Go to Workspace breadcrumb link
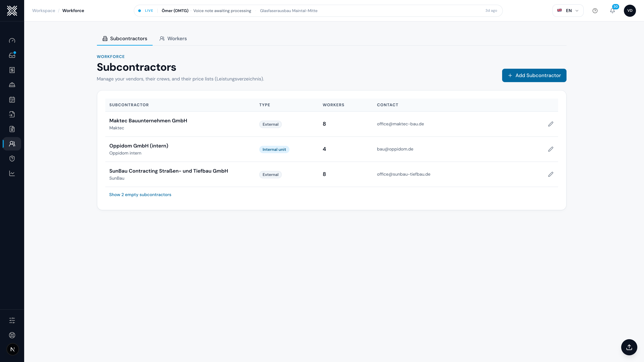Screen dimensions: 644x362 click(x=43, y=11)
